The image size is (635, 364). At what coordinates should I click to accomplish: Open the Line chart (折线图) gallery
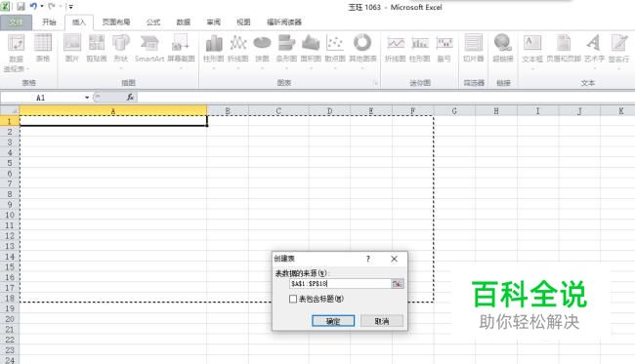238,51
